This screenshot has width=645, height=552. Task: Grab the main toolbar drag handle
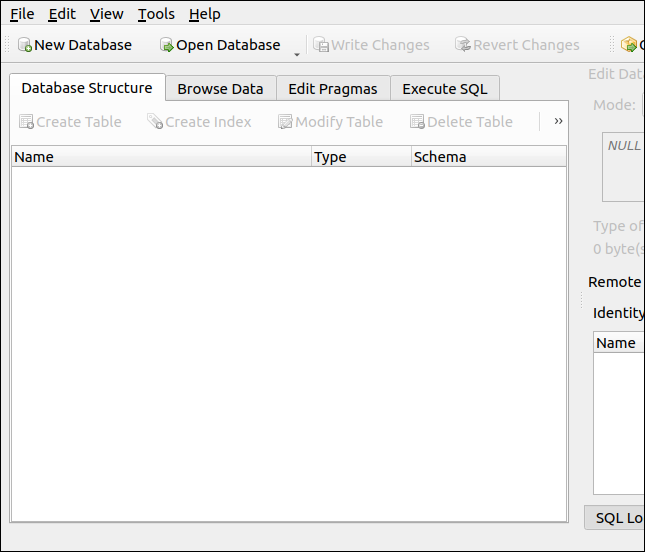pyautogui.click(x=7, y=44)
